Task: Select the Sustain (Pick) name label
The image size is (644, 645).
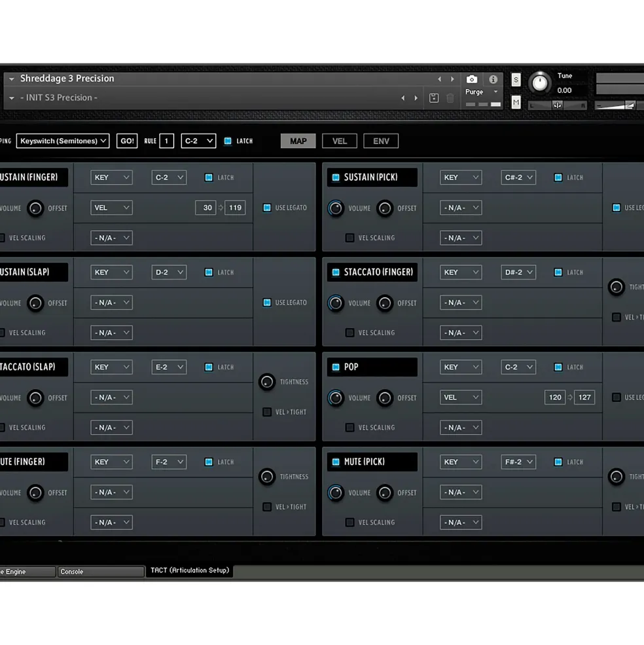Action: [x=371, y=177]
